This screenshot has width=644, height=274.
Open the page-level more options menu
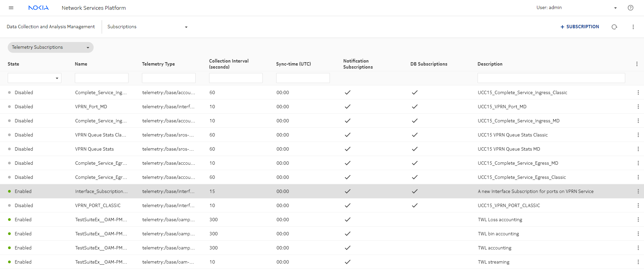pos(633,27)
